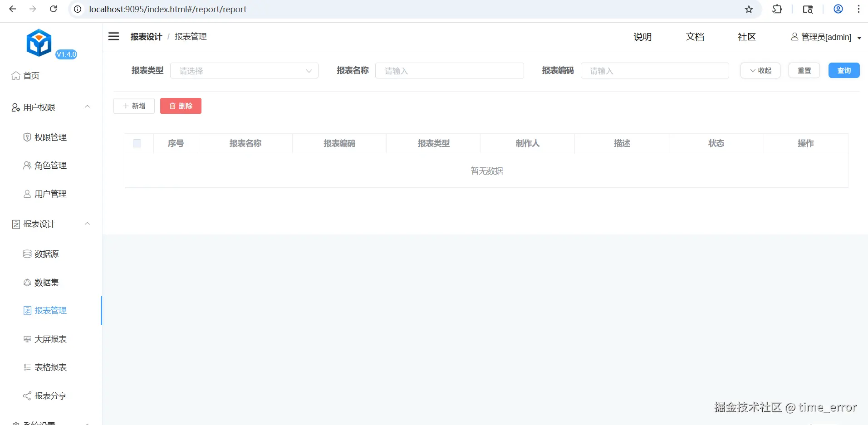Click the 状态 column header
Viewport: 868px width, 425px height.
[716, 143]
